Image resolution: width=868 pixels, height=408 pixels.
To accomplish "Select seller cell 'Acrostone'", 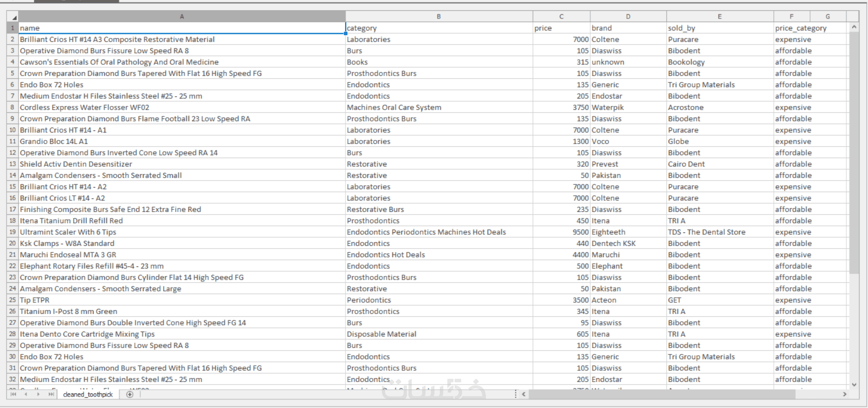I will [720, 107].
